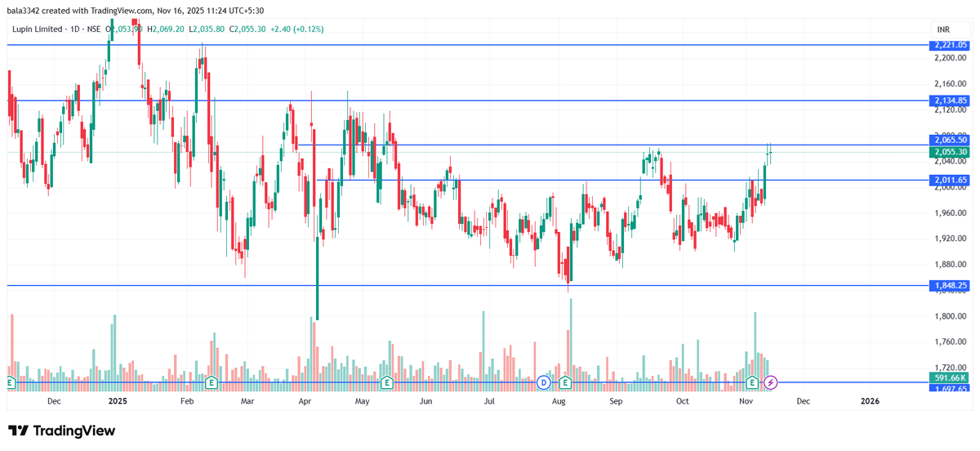Click the 2025 year label on time axis
Image resolution: width=980 pixels, height=451 pixels.
[118, 401]
